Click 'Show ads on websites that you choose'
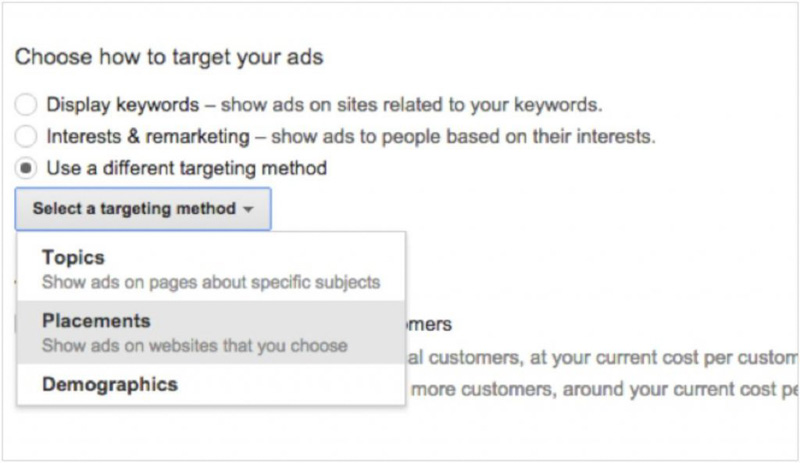800x463 pixels. point(195,346)
